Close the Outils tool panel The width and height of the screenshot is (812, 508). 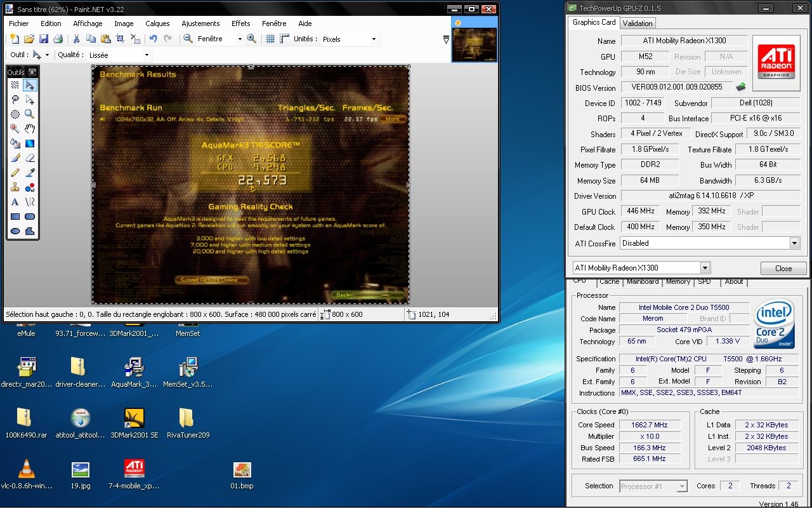pyautogui.click(x=33, y=72)
